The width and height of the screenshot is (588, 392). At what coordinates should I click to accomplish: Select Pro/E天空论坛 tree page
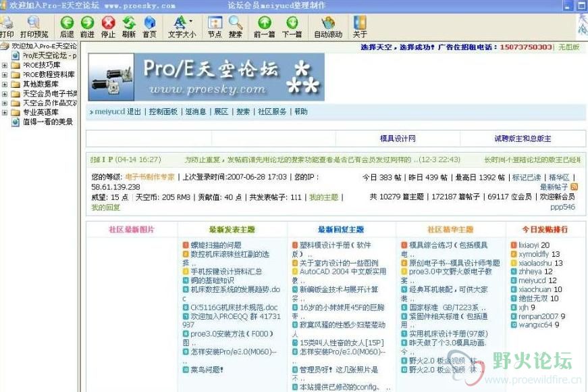pos(49,55)
